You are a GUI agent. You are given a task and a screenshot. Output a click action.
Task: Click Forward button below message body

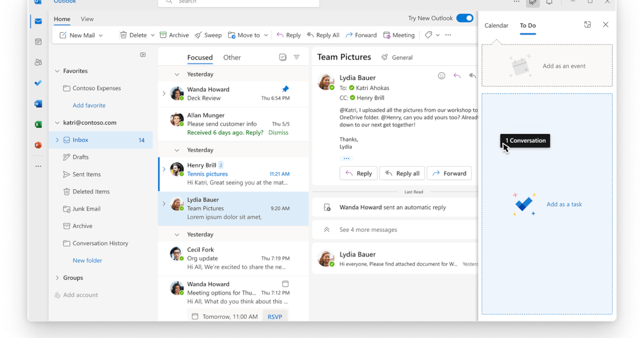(450, 173)
